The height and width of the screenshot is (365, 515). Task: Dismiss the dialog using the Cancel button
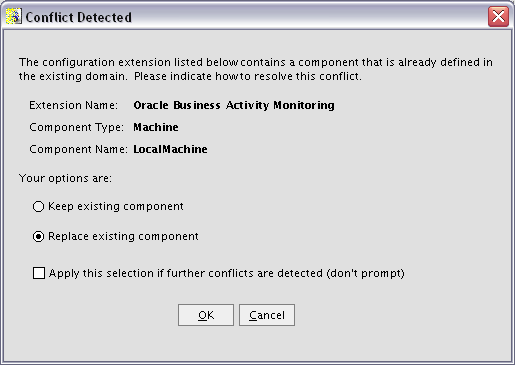(x=267, y=315)
